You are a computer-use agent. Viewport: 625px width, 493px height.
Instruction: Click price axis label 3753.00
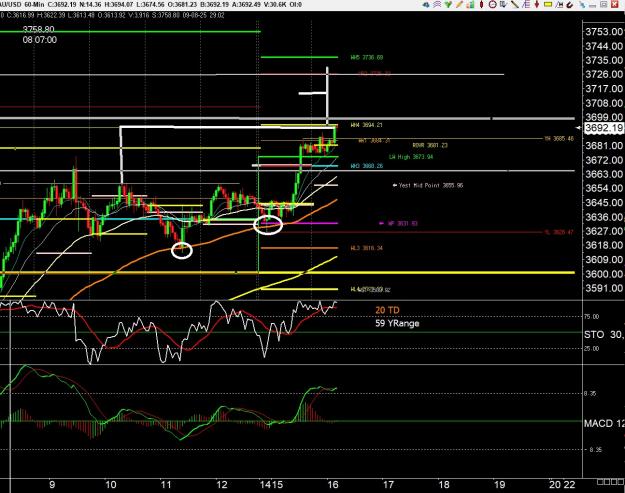point(604,31)
